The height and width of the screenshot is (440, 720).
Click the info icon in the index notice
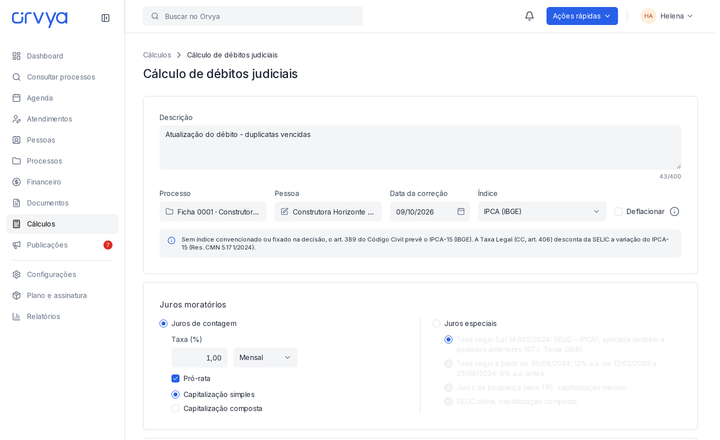[x=171, y=240]
